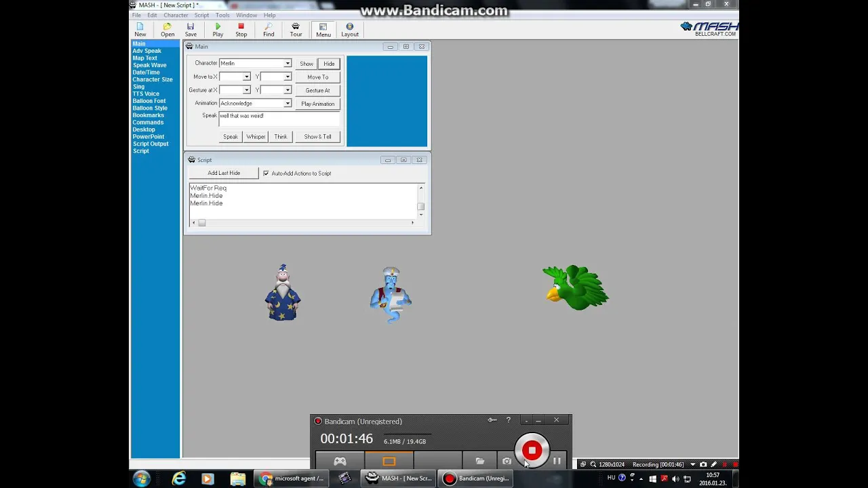Click the green Peedy parrot character
This screenshot has height=488, width=868.
tap(575, 287)
